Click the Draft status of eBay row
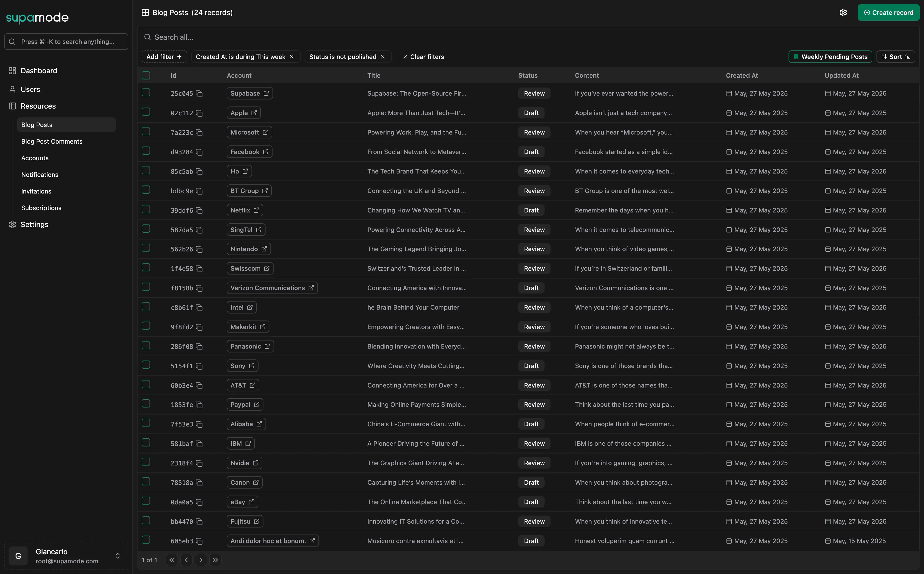This screenshot has height=574, width=924. coord(531,502)
